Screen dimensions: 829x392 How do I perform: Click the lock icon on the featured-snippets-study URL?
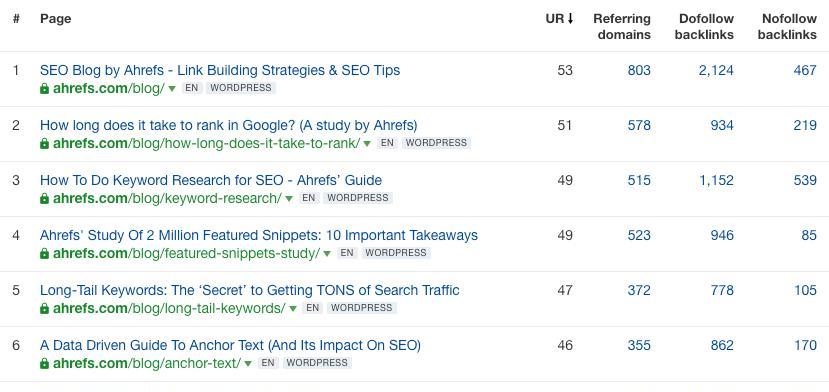click(44, 253)
